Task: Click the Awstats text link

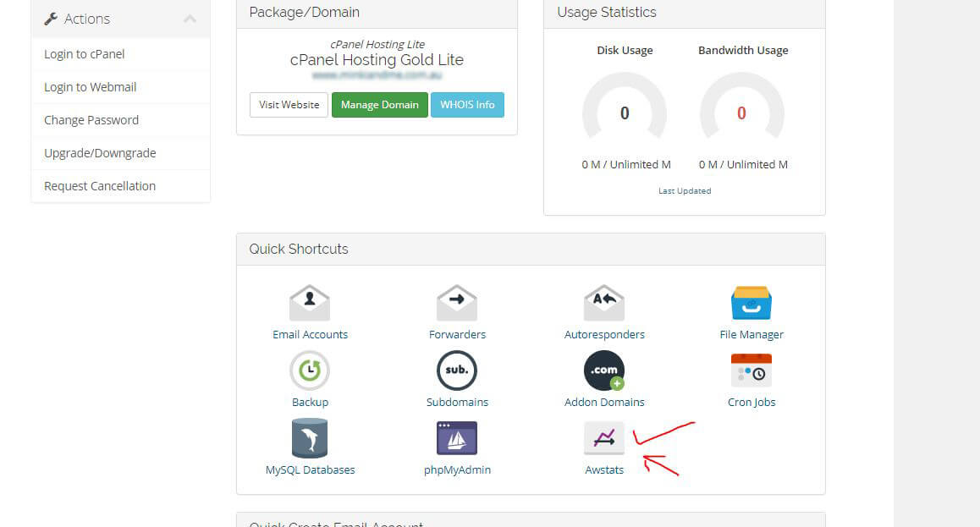Action: point(604,470)
